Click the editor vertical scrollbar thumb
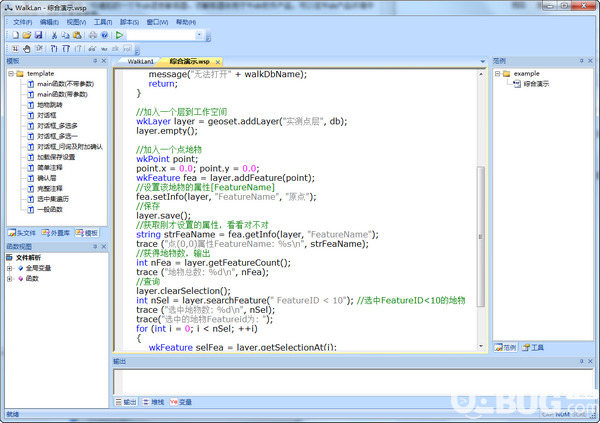600x423 pixels. coord(481,237)
